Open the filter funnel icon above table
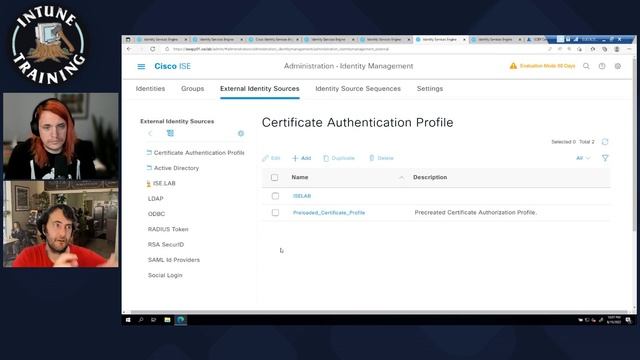Viewport: 640px width, 360px height. click(x=605, y=158)
